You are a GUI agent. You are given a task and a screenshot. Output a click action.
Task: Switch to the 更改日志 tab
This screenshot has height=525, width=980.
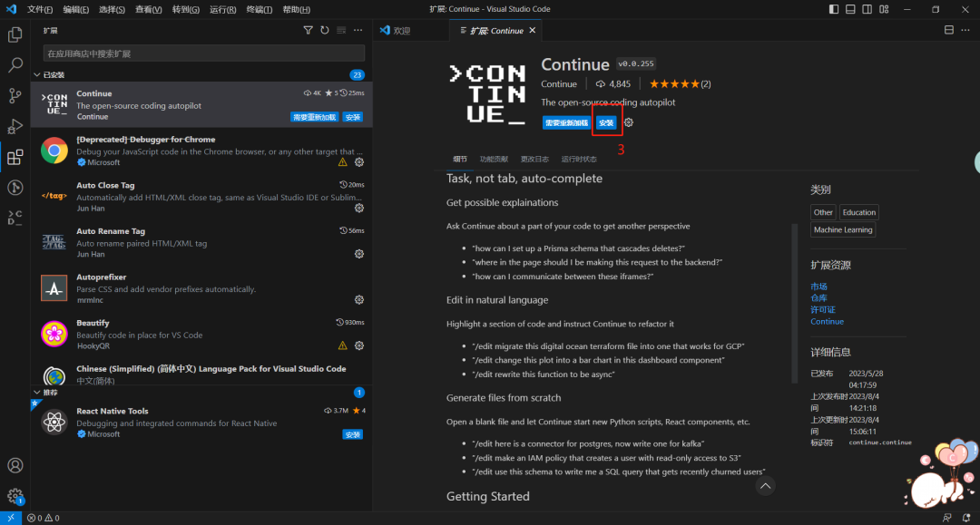pos(534,159)
